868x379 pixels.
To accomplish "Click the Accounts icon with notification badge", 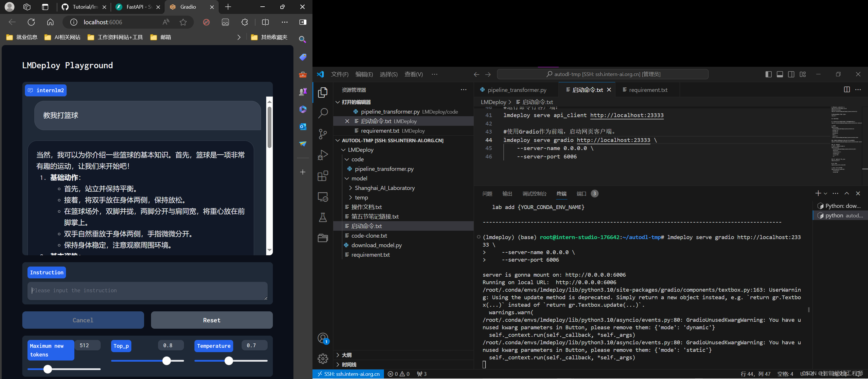I will click(x=323, y=338).
